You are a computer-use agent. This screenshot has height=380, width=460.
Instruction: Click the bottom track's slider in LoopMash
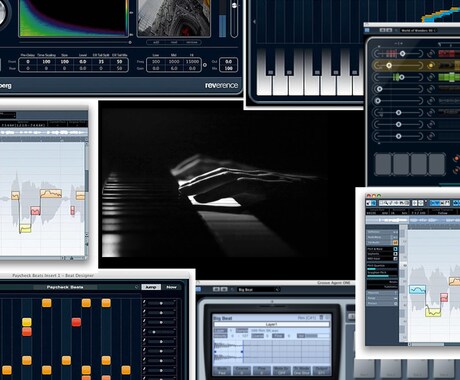[x=398, y=136]
